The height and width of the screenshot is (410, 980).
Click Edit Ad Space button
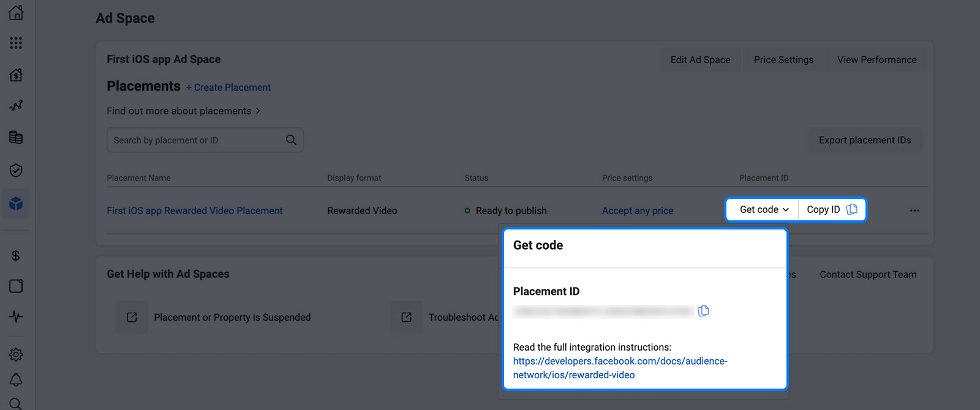700,60
